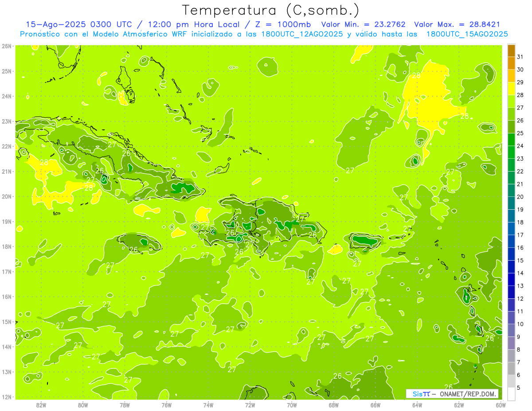Click the '10' label on the color bar legend

(520, 324)
